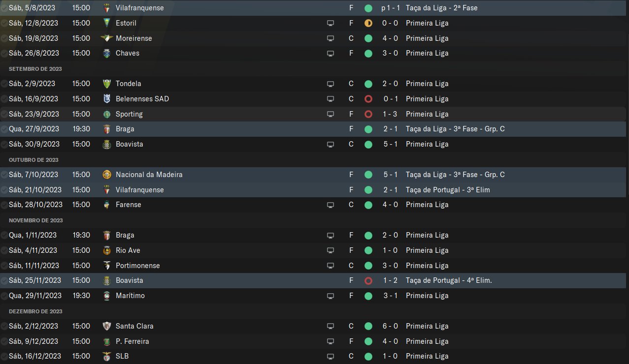Open the Vilafranquense team link in August
Image resolution: width=629 pixels, height=364 pixels.
click(139, 8)
